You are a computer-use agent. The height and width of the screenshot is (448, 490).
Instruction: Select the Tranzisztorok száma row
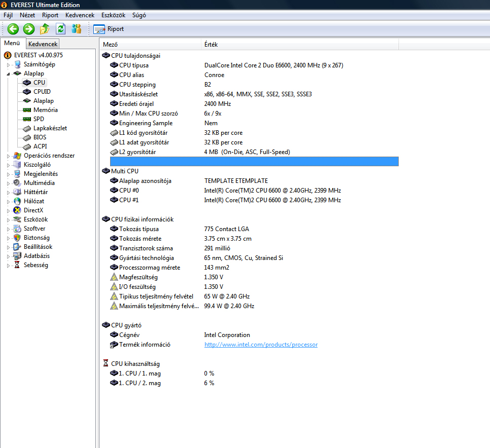(254, 248)
